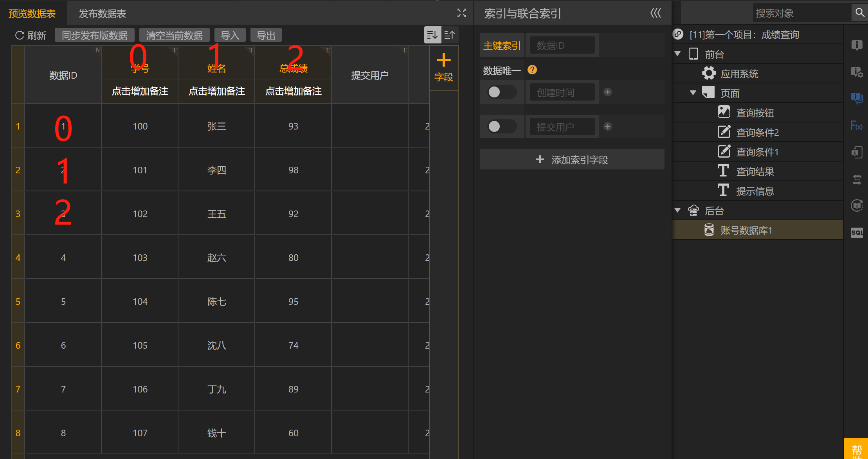Click plus icon next to 创建时间 field

tap(607, 92)
